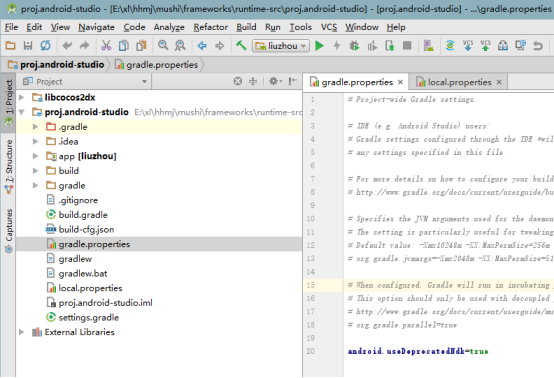
Task: Collapse the proj.android-studio node
Action: pos(22,112)
